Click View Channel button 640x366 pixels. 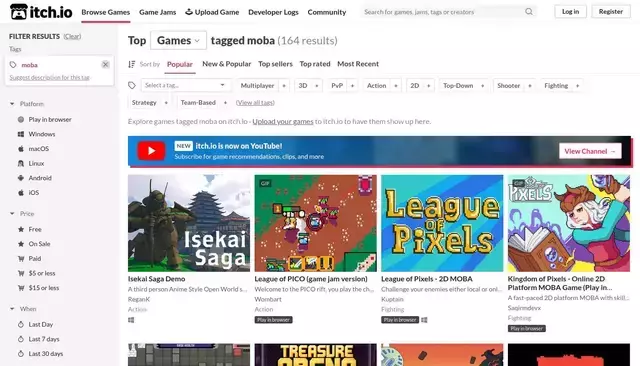click(x=590, y=151)
